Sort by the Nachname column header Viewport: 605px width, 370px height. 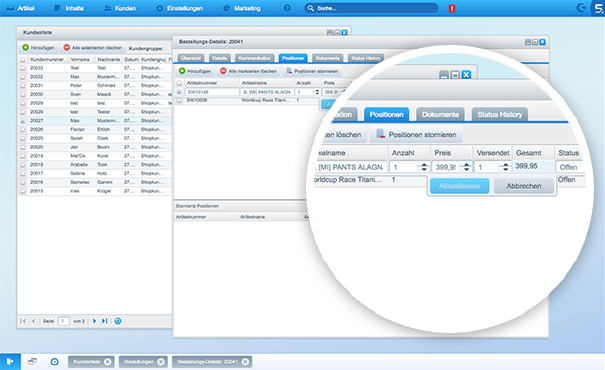108,59
